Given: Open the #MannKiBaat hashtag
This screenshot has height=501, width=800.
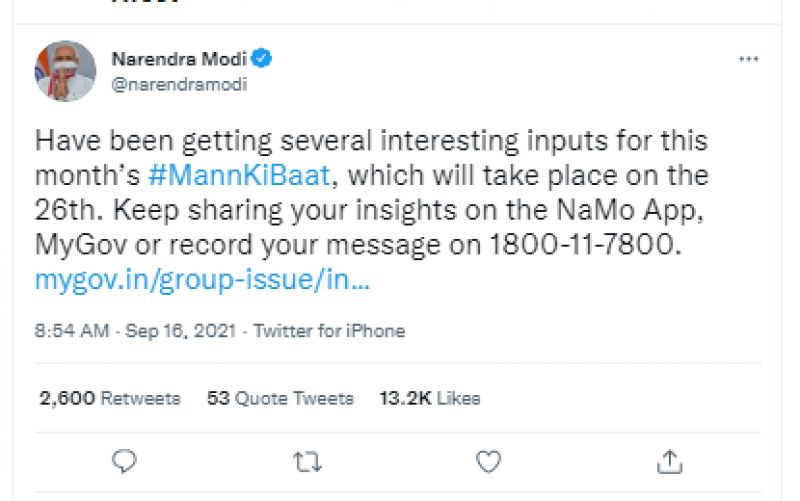Looking at the screenshot, I should tap(239, 176).
